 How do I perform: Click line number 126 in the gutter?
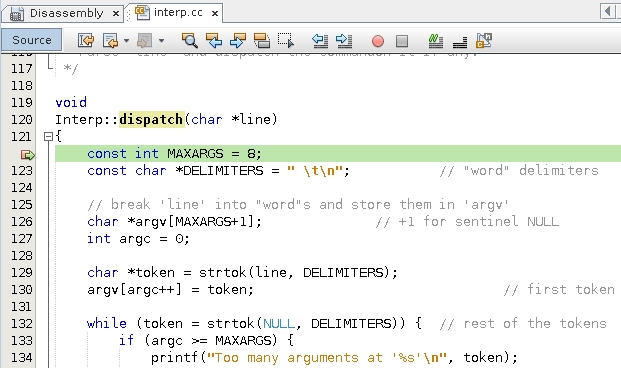point(21,222)
